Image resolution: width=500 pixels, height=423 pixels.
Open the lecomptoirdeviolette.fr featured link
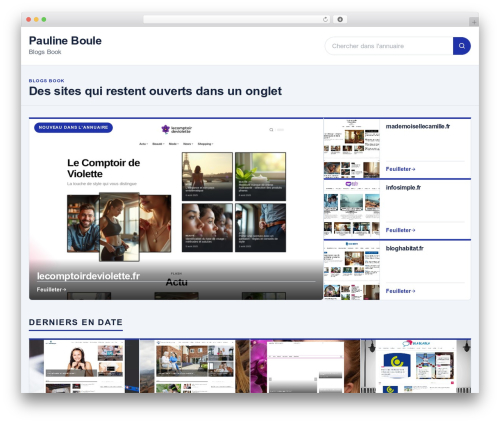88,276
